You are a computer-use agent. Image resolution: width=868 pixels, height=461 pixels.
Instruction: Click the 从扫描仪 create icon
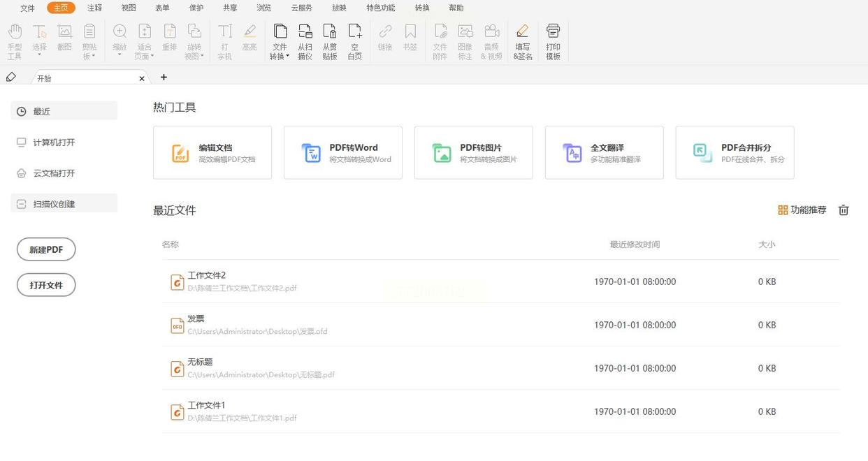(x=305, y=31)
